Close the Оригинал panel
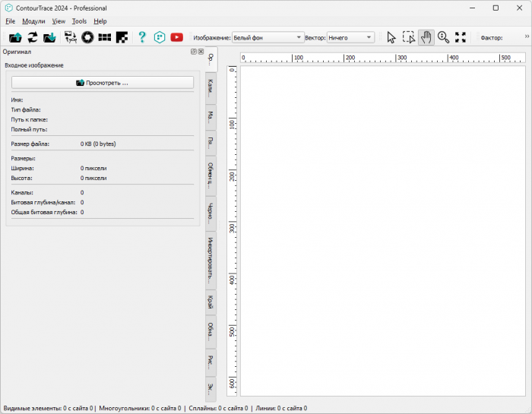The height and width of the screenshot is (414, 532). point(201,52)
